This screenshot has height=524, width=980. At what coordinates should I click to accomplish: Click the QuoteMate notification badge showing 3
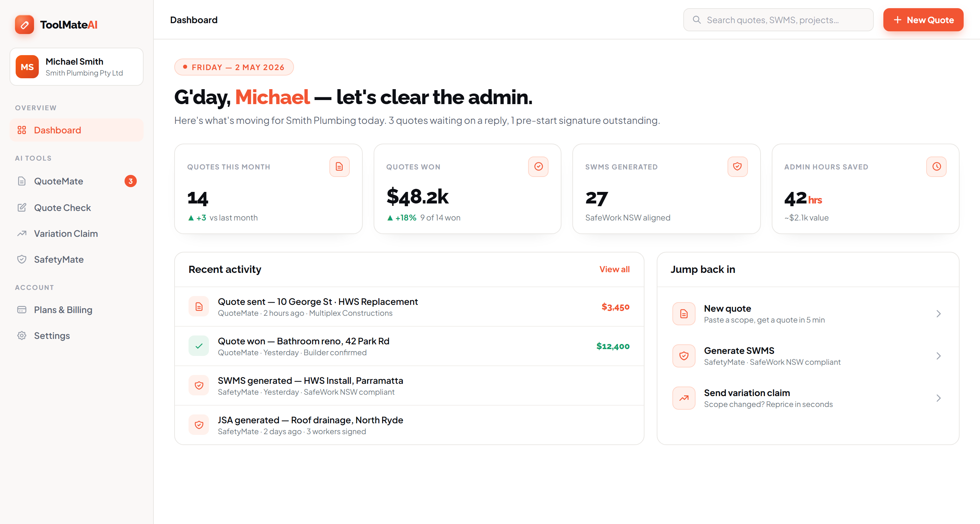point(130,181)
